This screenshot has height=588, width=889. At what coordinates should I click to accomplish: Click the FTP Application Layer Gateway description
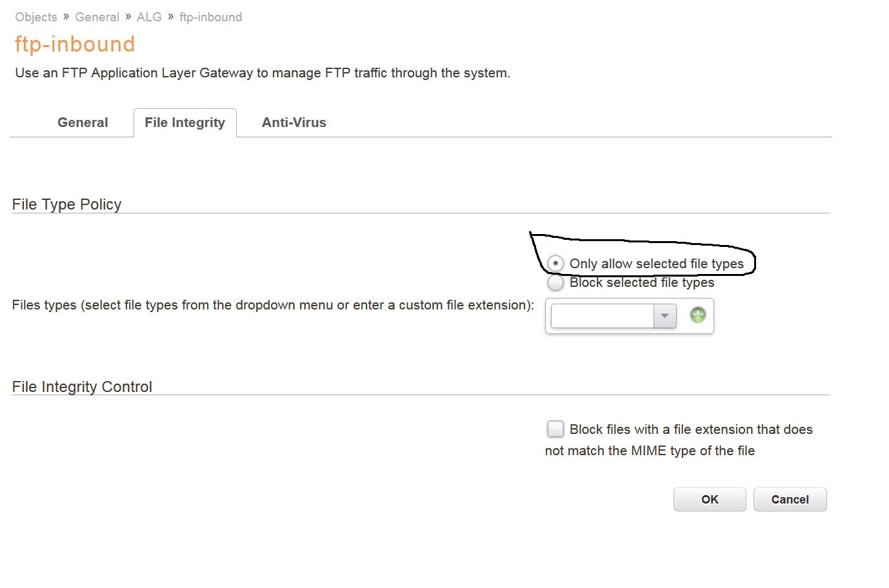click(x=263, y=73)
